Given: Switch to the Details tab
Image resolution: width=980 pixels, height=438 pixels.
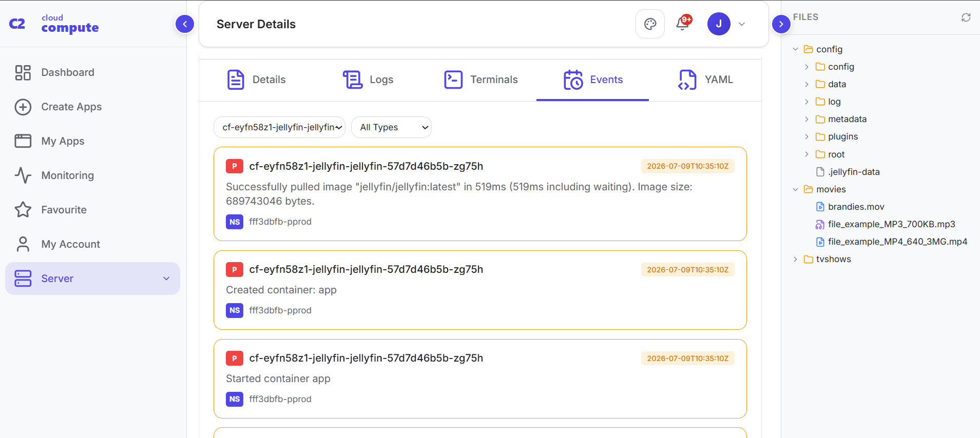Looking at the screenshot, I should coord(256,79).
